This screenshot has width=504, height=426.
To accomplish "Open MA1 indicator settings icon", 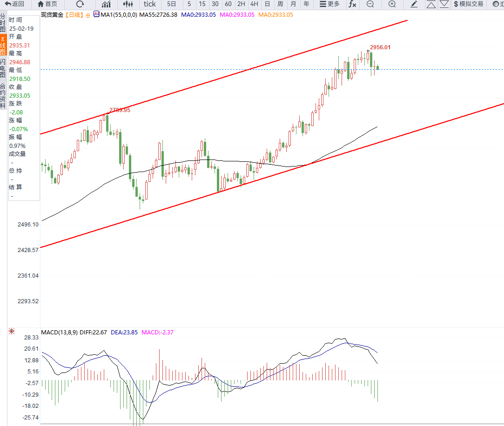I will pos(96,14).
